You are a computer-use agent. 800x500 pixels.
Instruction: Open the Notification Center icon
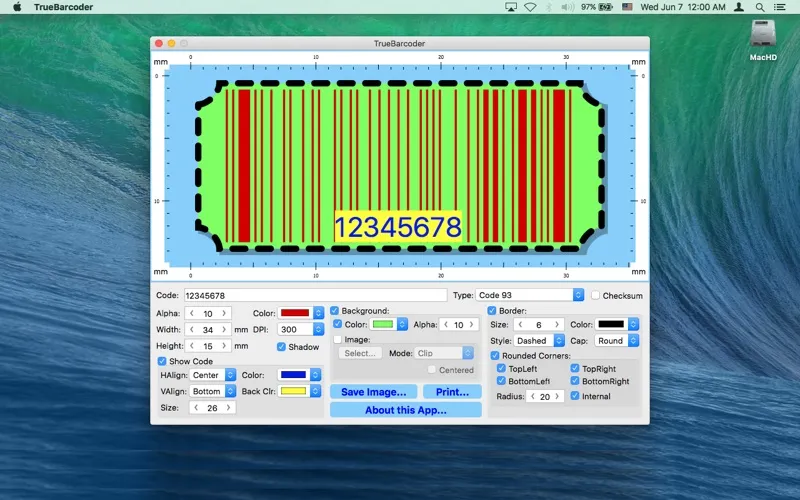(x=785, y=7)
